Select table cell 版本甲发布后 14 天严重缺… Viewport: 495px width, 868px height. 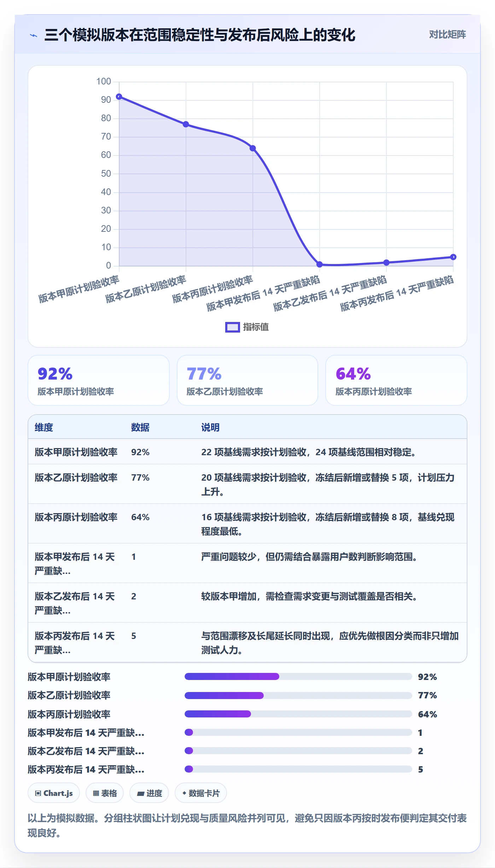click(76, 563)
